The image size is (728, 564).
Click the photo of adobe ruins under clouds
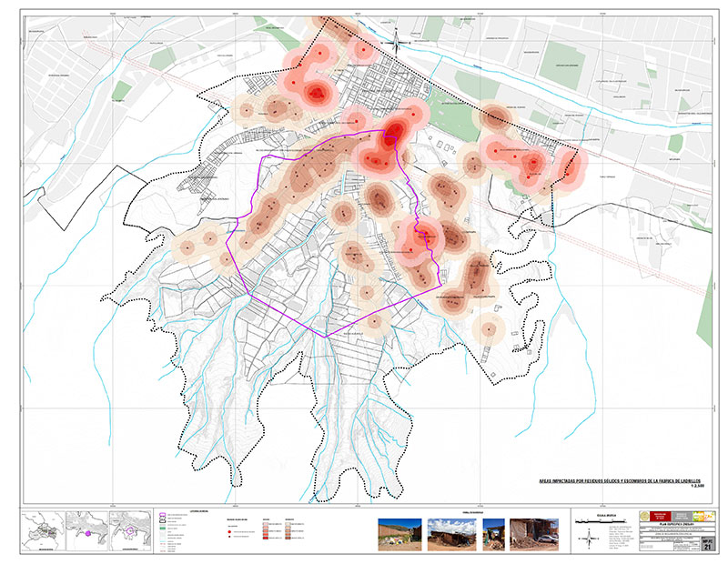pos(451,535)
